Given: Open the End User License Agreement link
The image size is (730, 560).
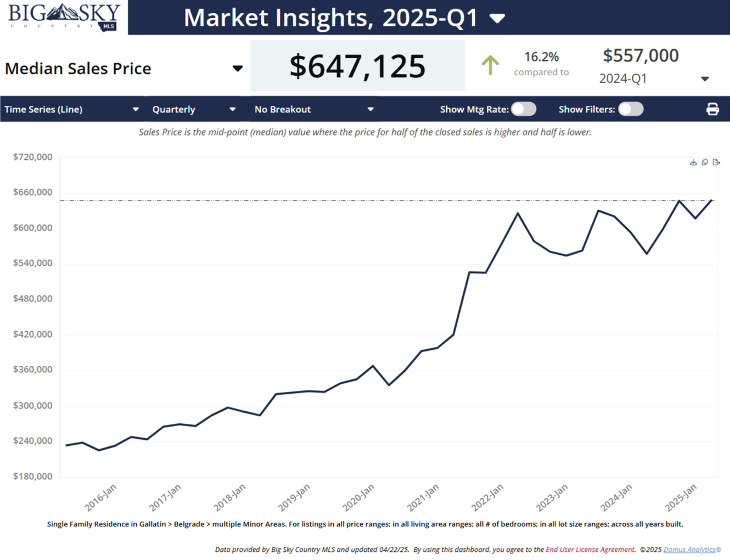Looking at the screenshot, I should pos(590,550).
